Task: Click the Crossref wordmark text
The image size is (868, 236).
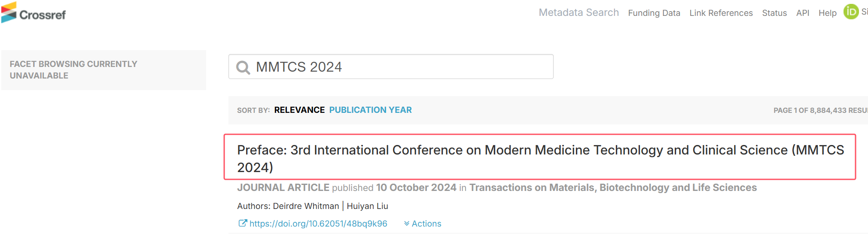Action: [x=43, y=15]
